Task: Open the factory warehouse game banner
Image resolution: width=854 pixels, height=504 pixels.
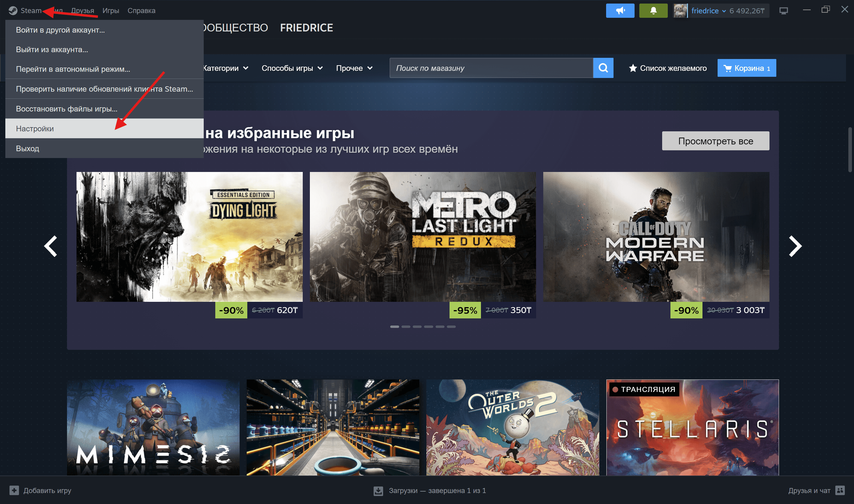Action: click(x=333, y=427)
